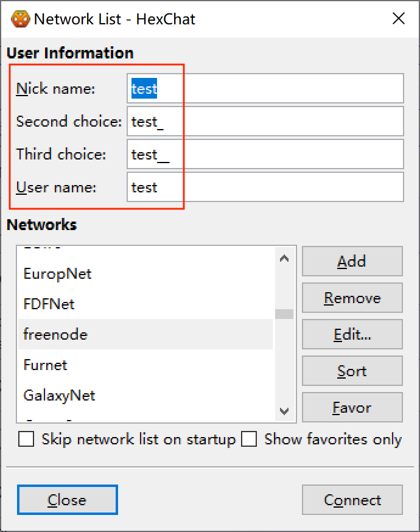The height and width of the screenshot is (532, 420).
Task: Enable Skip network list on startup
Action: [x=26, y=439]
